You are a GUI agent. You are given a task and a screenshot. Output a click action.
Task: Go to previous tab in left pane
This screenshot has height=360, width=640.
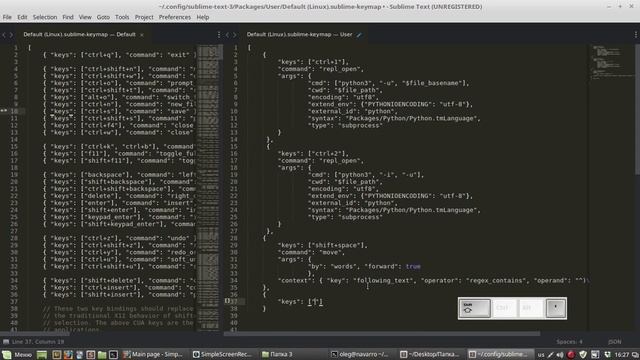pyautogui.click(x=4, y=35)
